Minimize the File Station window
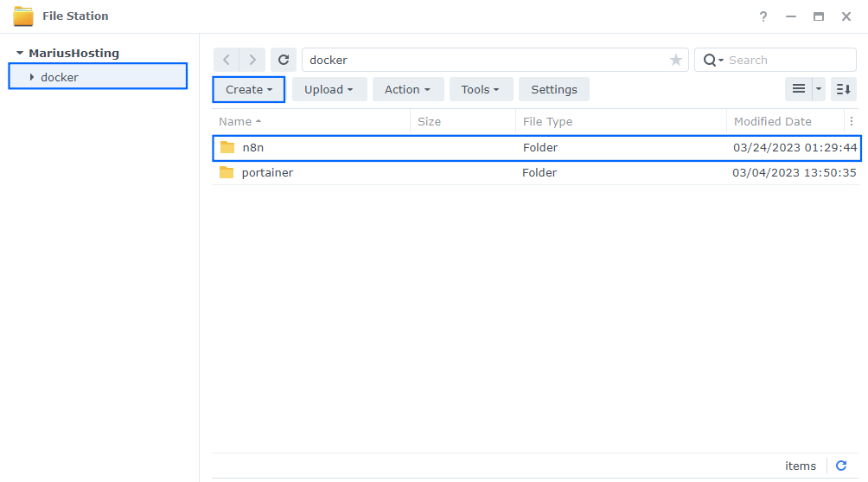 [791, 16]
